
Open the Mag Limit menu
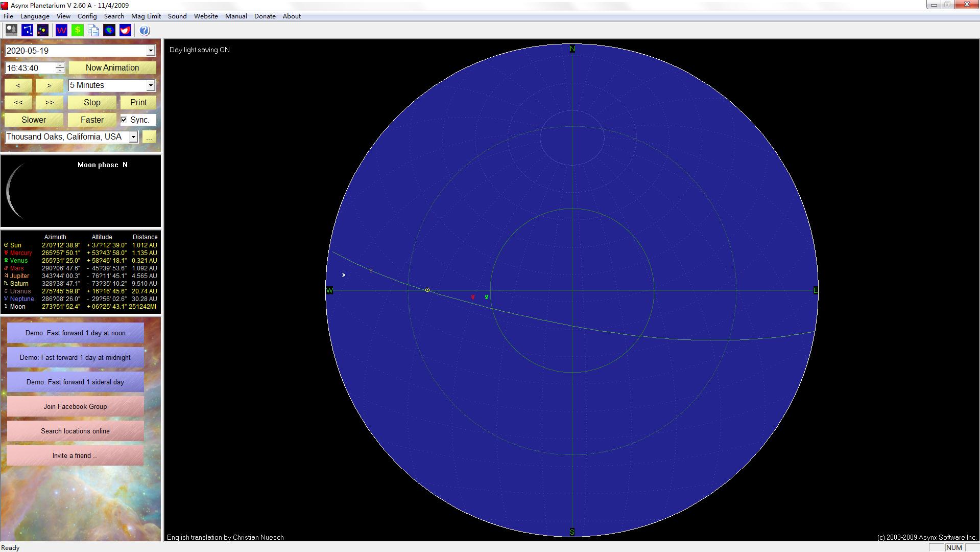tap(146, 16)
